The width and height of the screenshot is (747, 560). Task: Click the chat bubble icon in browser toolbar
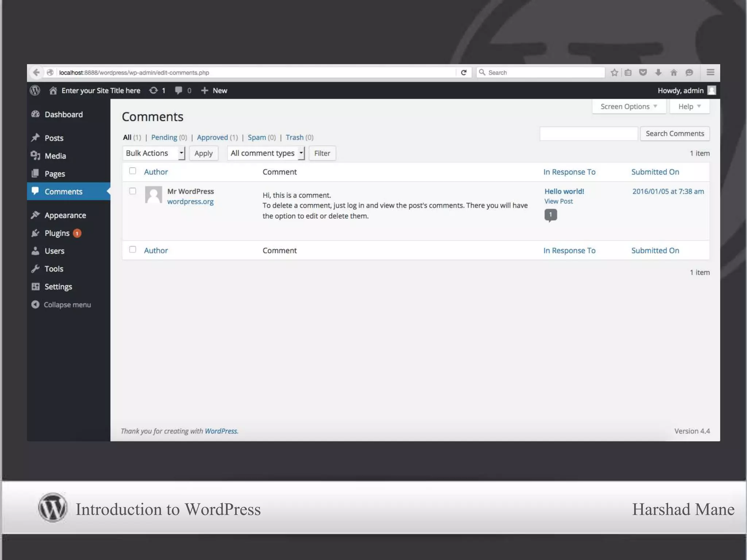pyautogui.click(x=689, y=72)
